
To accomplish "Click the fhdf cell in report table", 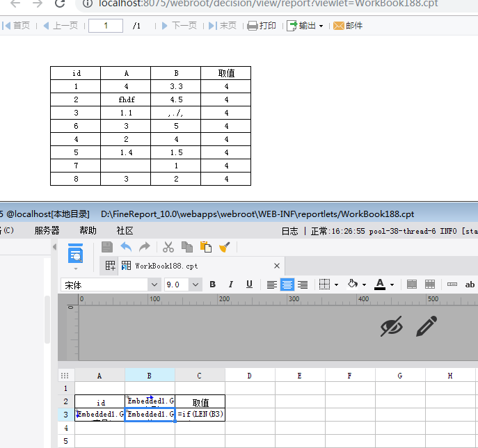I will (126, 99).
